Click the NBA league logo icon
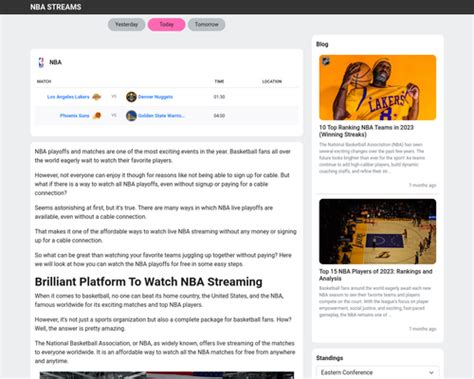Viewport: 474px width, 379px height. [x=41, y=62]
